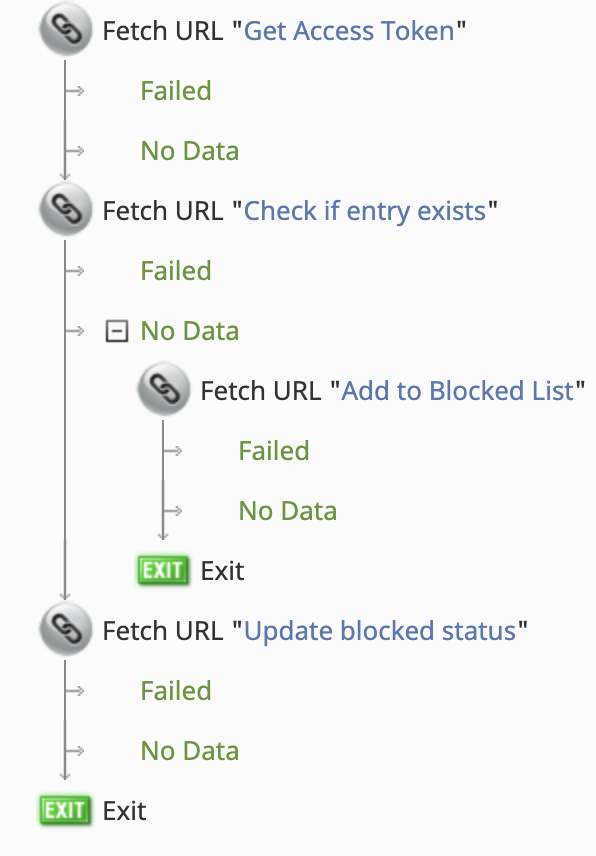Image resolution: width=596 pixels, height=856 pixels.
Task: Click the nested green EXIT icon
Action: click(164, 570)
